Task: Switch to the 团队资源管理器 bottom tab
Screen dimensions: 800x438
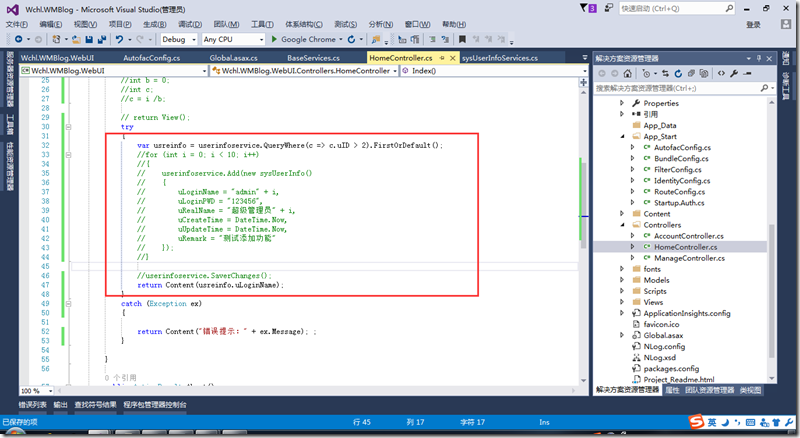Action: point(710,390)
